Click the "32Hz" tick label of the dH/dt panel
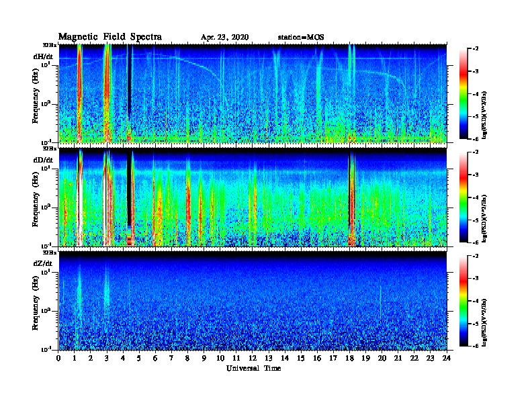 tap(49, 45)
